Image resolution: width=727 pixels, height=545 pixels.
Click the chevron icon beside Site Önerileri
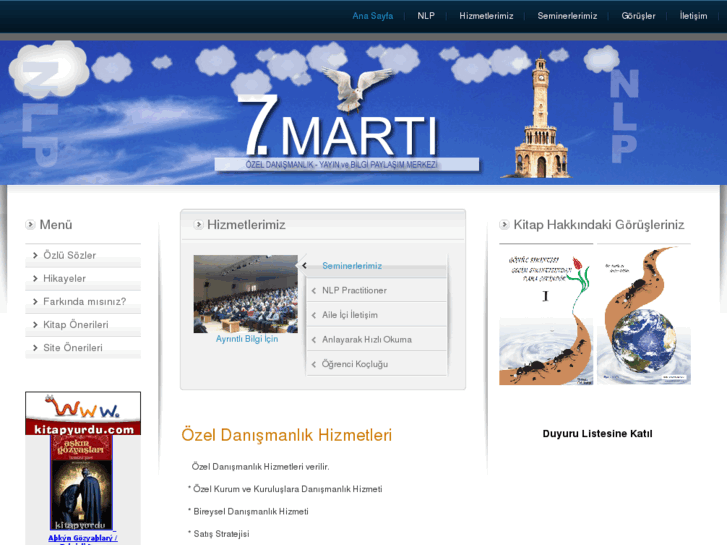pyautogui.click(x=35, y=348)
